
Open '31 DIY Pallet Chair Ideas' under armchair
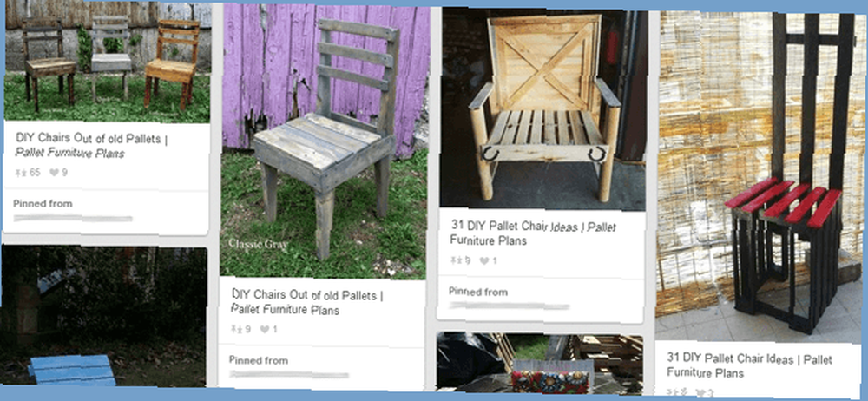(x=533, y=233)
